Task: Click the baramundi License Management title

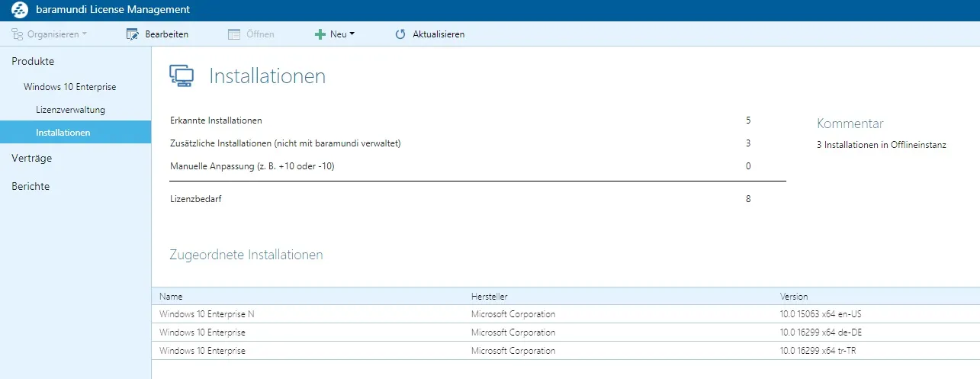Action: [113, 11]
